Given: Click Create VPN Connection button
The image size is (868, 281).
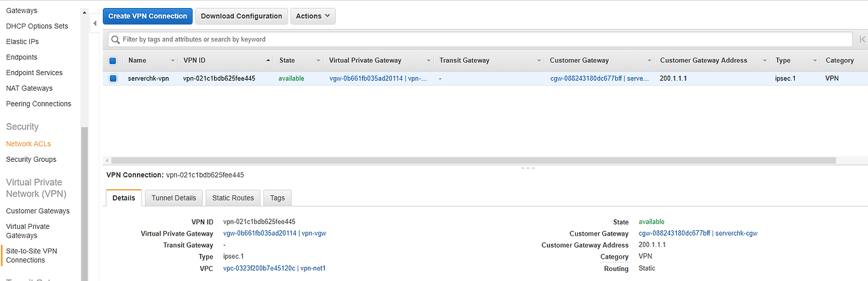Looking at the screenshot, I should [148, 16].
